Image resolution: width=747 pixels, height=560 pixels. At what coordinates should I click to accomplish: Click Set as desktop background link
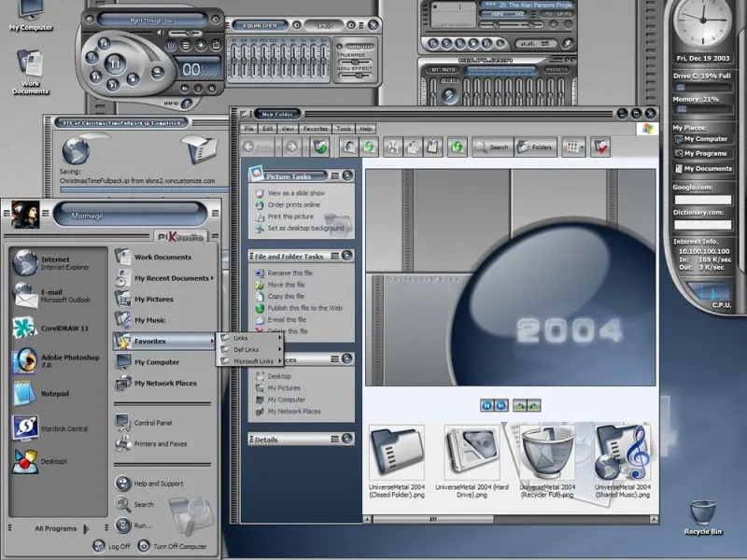(305, 228)
